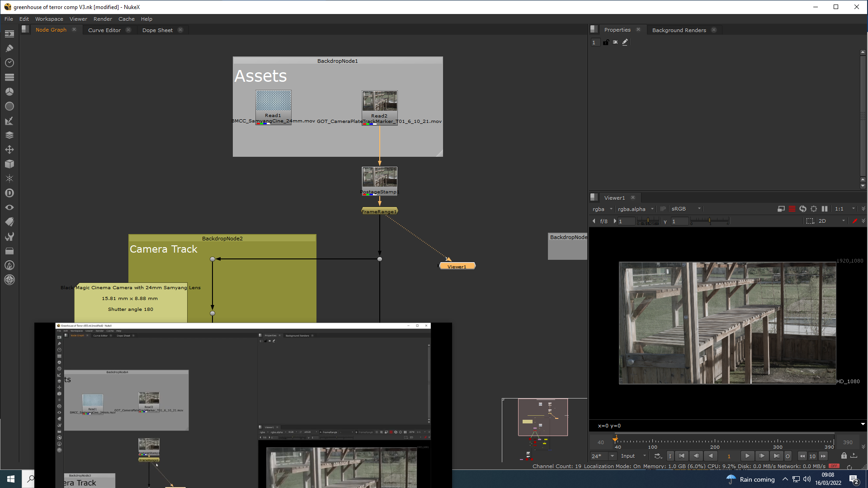The image size is (868, 488).
Task: Switch to the Curve Editor tab
Action: pos(104,30)
